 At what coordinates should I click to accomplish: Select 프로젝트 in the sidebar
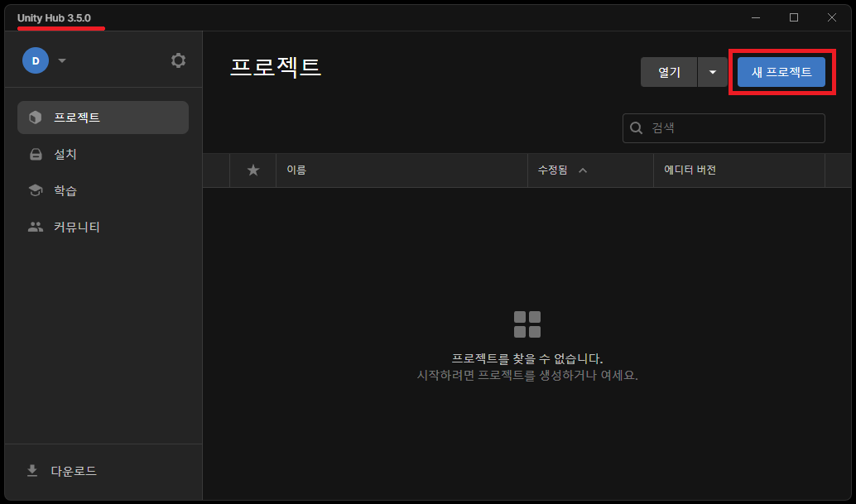click(x=103, y=118)
